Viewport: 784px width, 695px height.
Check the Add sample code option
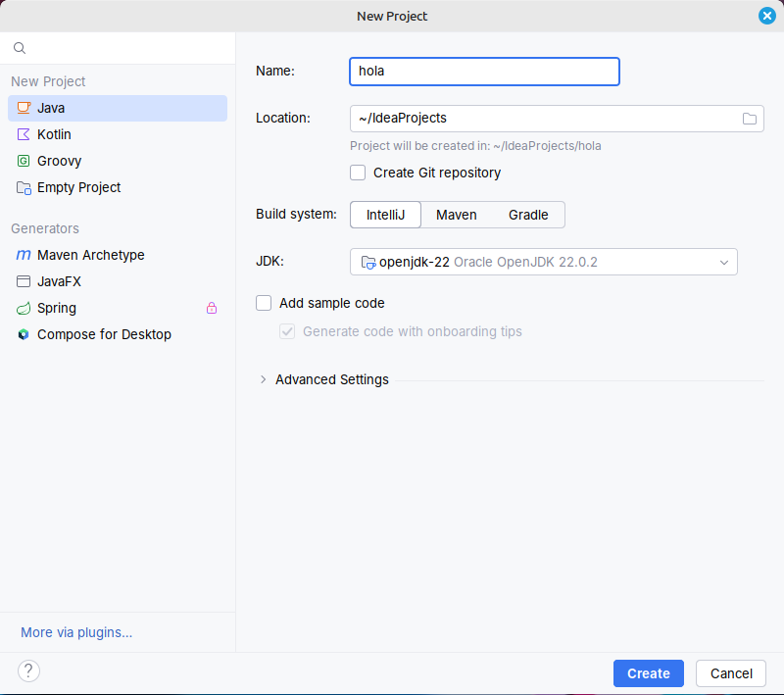coord(264,303)
